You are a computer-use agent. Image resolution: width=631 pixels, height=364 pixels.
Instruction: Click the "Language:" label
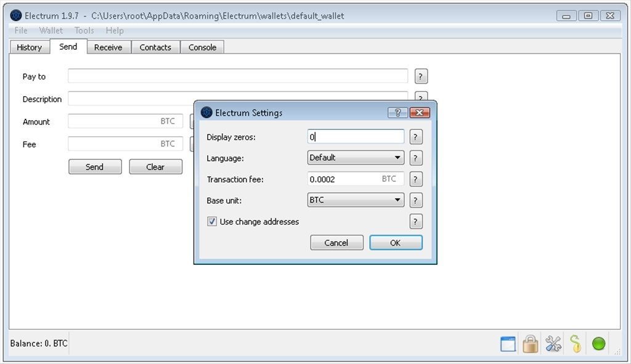(225, 158)
